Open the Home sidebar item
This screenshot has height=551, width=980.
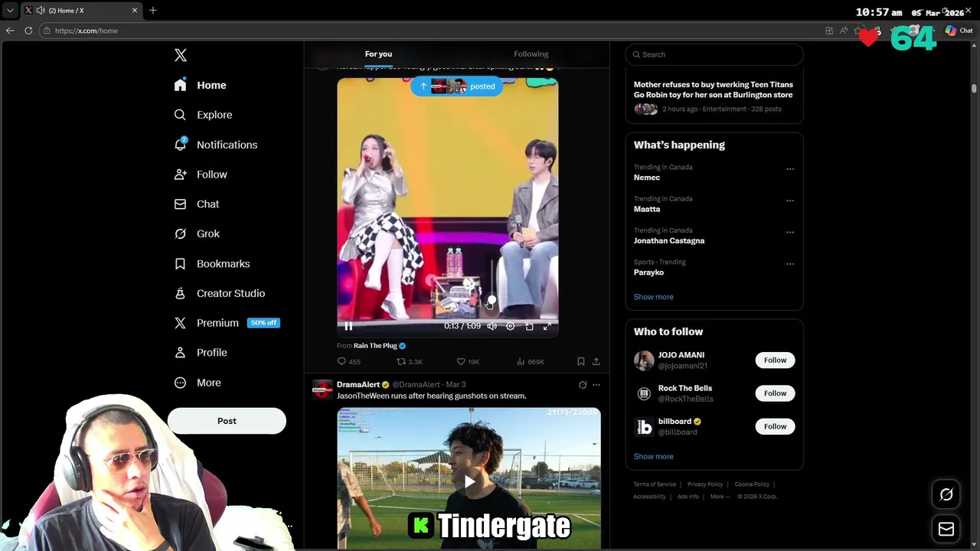(201, 85)
